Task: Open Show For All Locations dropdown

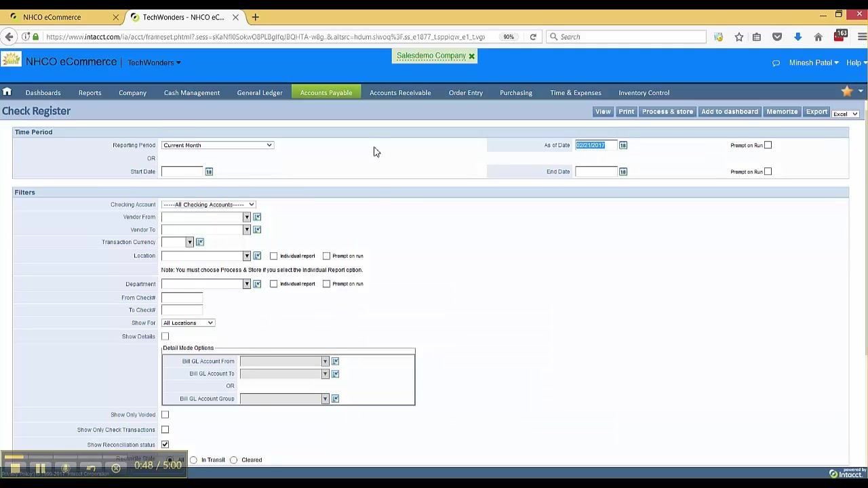Action: coord(188,323)
